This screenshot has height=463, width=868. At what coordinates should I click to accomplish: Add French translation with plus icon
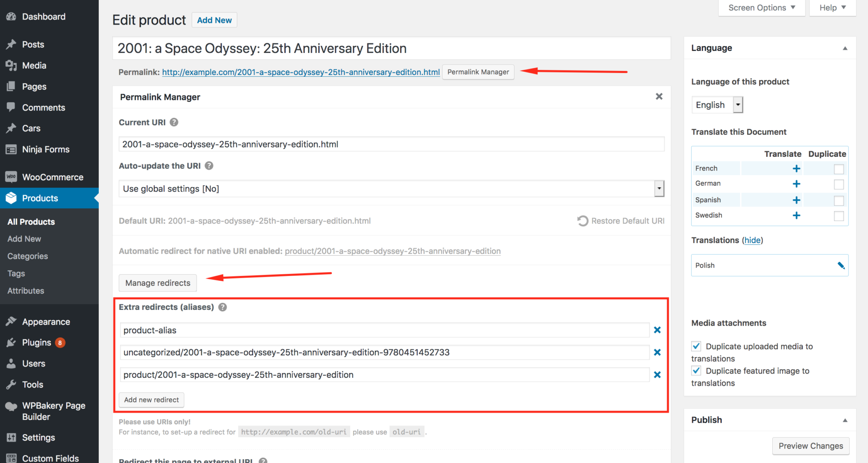click(x=796, y=169)
